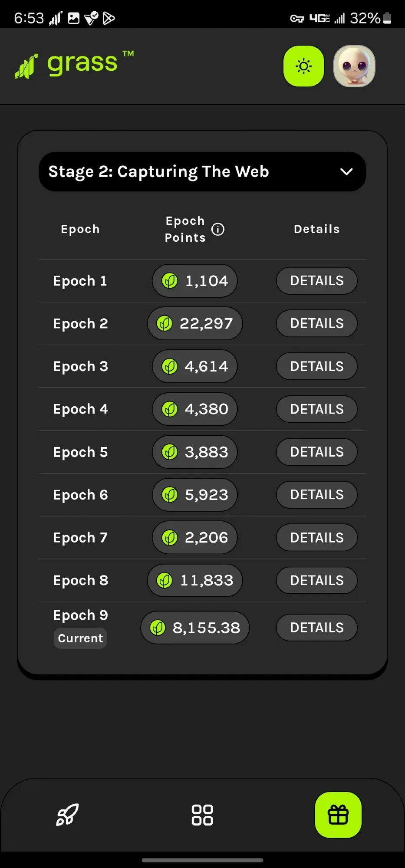Image resolution: width=405 pixels, height=868 pixels.
Task: View DETAILS for Epoch 2
Action: coord(317,323)
